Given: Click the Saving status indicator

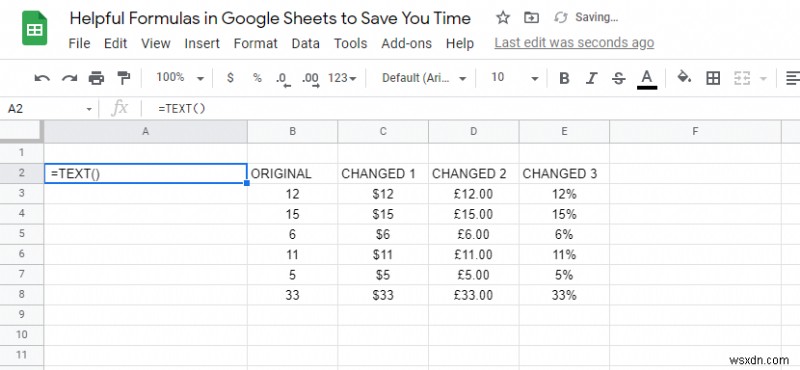Looking at the screenshot, I should coord(586,18).
